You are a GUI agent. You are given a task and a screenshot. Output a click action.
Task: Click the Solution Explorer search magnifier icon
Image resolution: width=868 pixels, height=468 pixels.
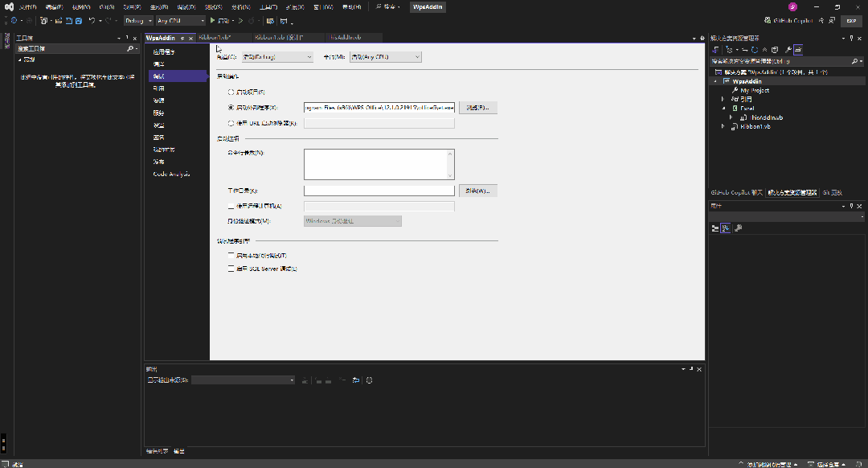pos(854,61)
